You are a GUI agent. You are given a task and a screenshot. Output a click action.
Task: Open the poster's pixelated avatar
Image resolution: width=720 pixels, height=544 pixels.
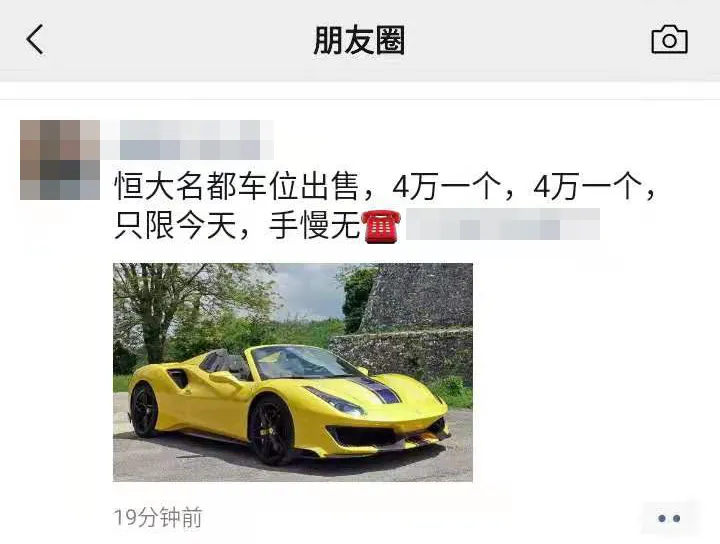tap(60, 160)
